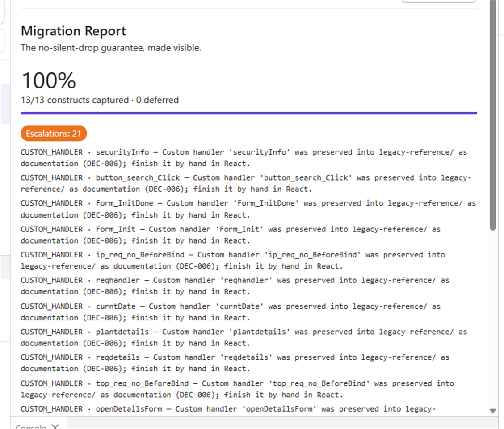This screenshot has height=429, width=504.
Task: Select the curntDate escalation entry
Action: click(231, 312)
